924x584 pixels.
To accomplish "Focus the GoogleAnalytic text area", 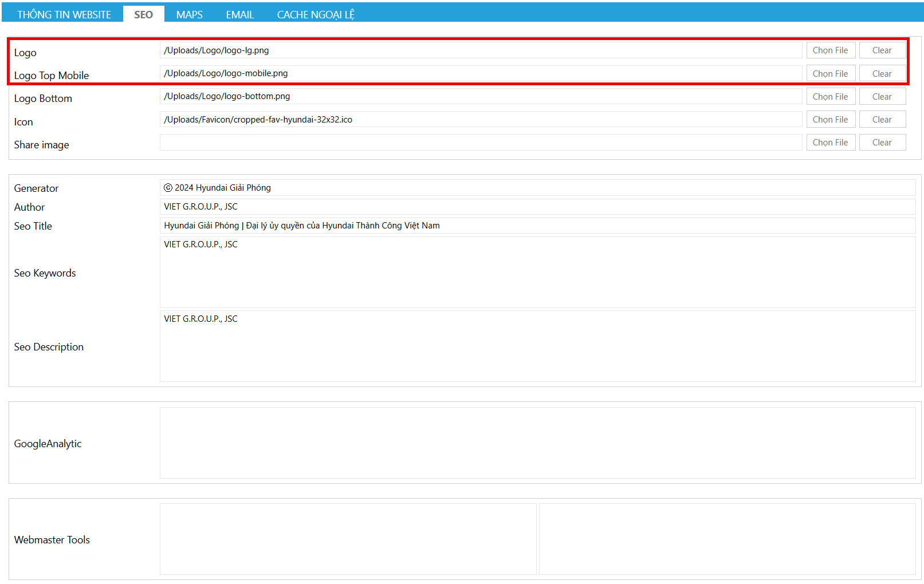I will click(537, 443).
